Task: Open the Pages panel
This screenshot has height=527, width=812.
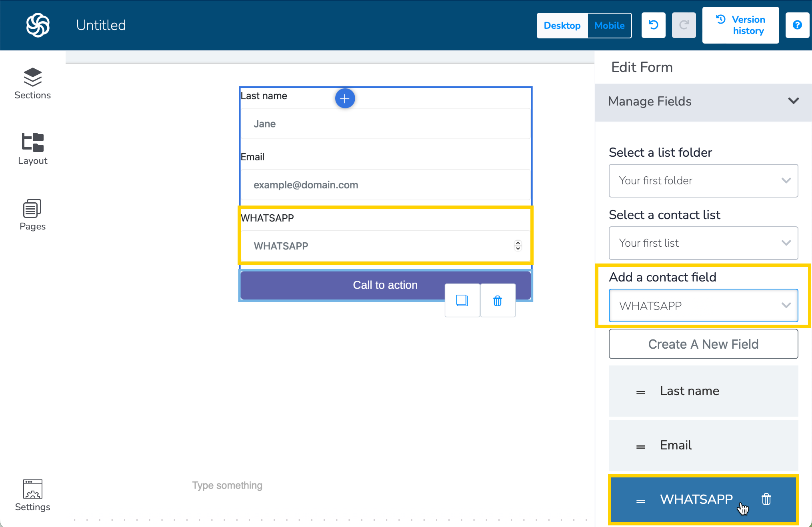Action: [x=32, y=214]
